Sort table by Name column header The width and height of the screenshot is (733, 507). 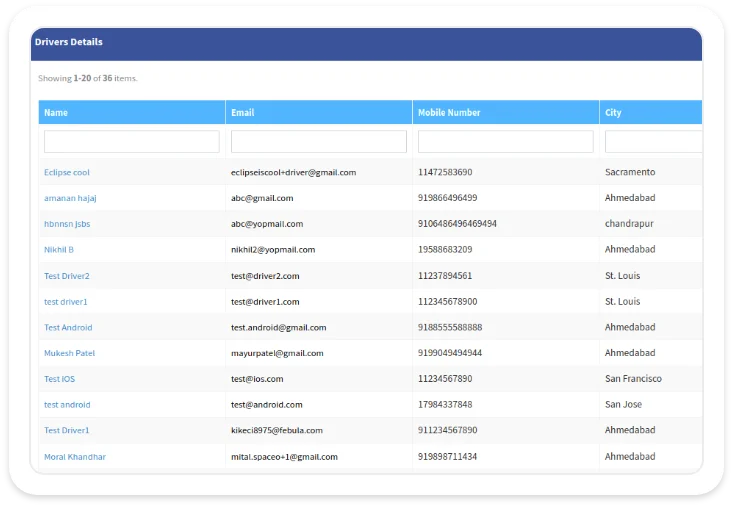pyautogui.click(x=56, y=113)
